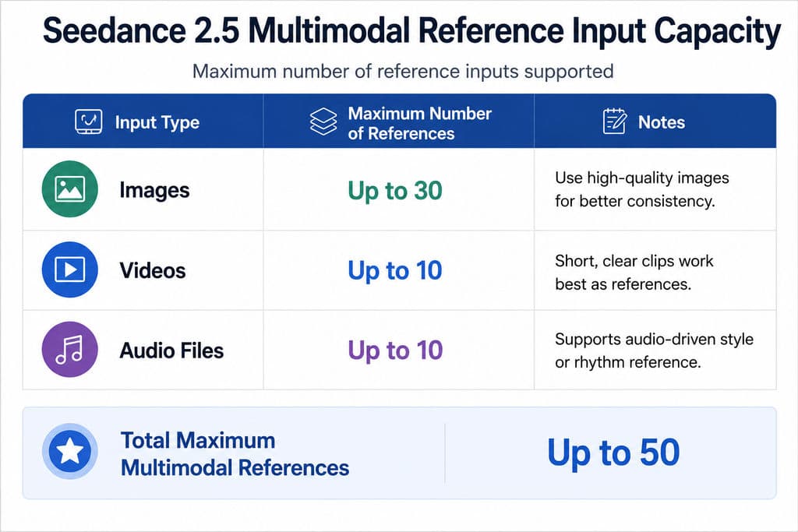Viewport: 798px width, 532px height.
Task: Click the 'Short, clear clips work' note
Action: pyautogui.click(x=634, y=272)
